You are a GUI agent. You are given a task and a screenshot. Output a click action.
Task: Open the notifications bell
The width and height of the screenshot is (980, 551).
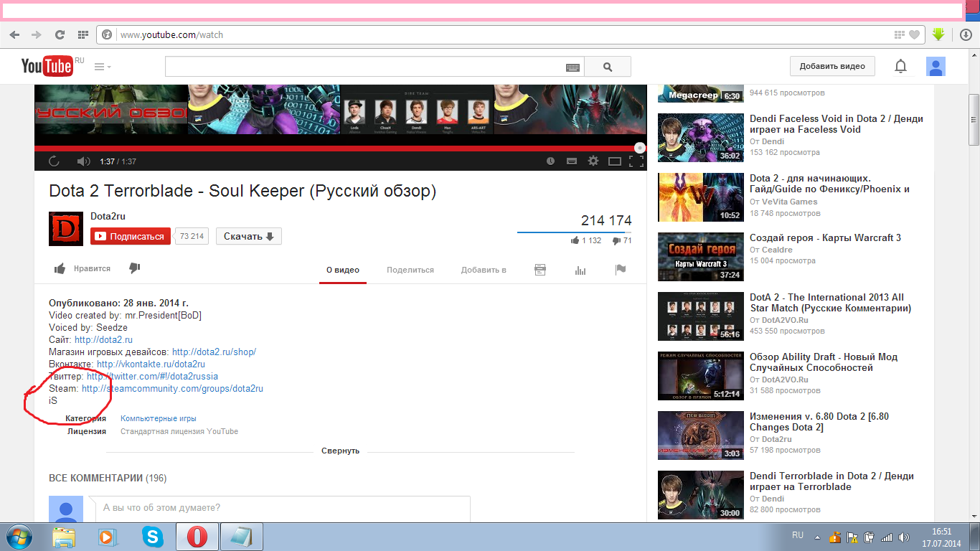coord(900,67)
